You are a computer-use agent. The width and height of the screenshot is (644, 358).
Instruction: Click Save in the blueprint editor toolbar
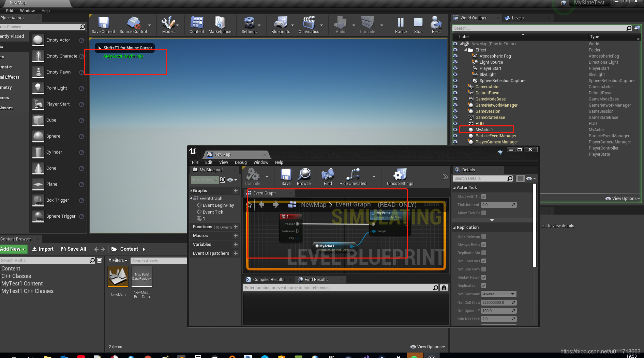coord(286,177)
